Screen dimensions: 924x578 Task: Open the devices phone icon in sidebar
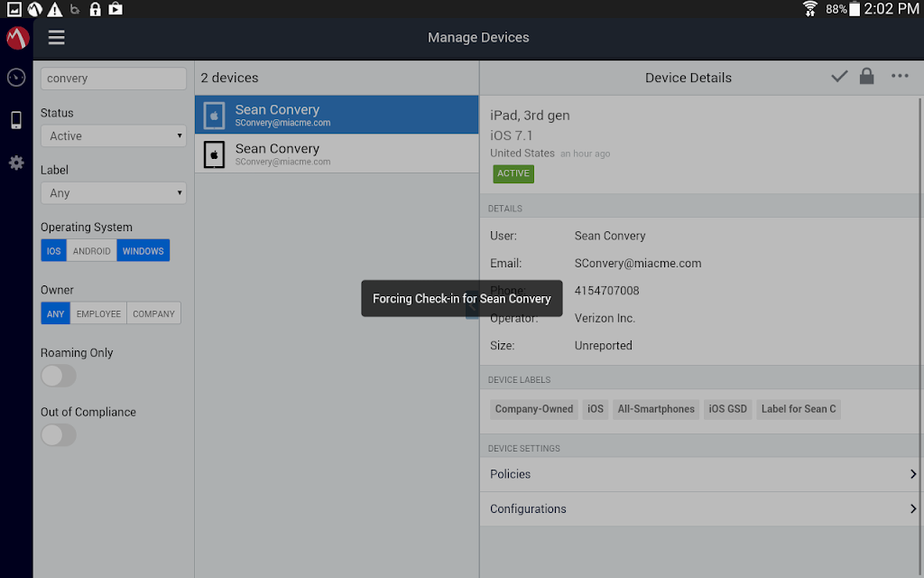[x=16, y=120]
